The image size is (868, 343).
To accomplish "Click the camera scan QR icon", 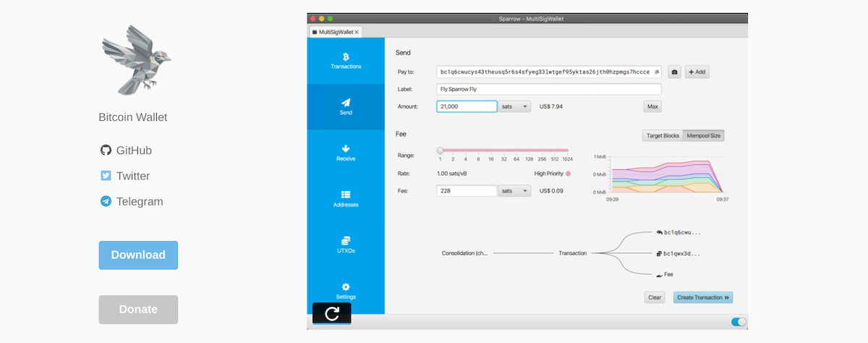I will [x=674, y=72].
